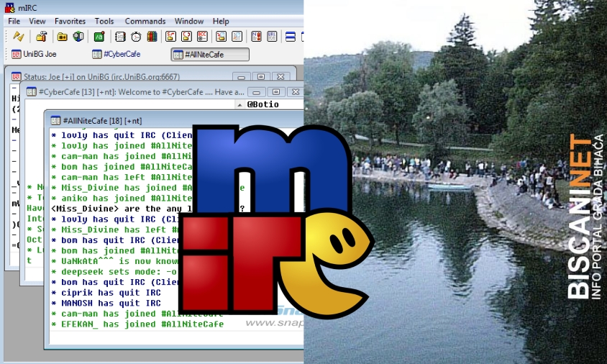The width and height of the screenshot is (607, 364).
Task: Switch to #CyberCafe switchbar button
Action: 117,54
